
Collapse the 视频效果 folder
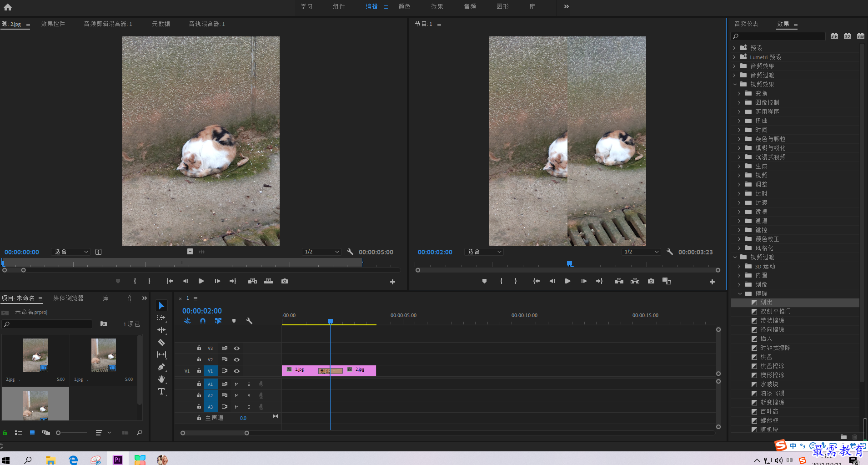coord(734,84)
